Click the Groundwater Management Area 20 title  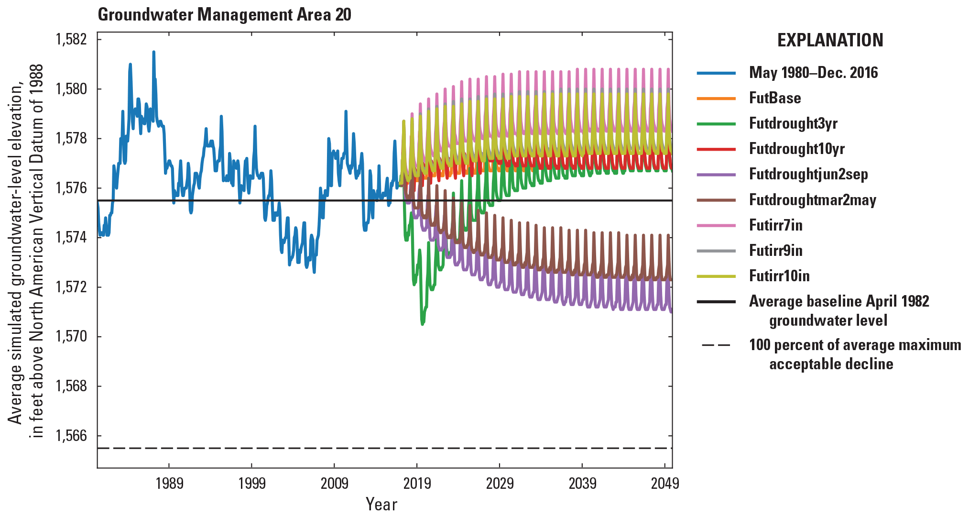pyautogui.click(x=225, y=14)
